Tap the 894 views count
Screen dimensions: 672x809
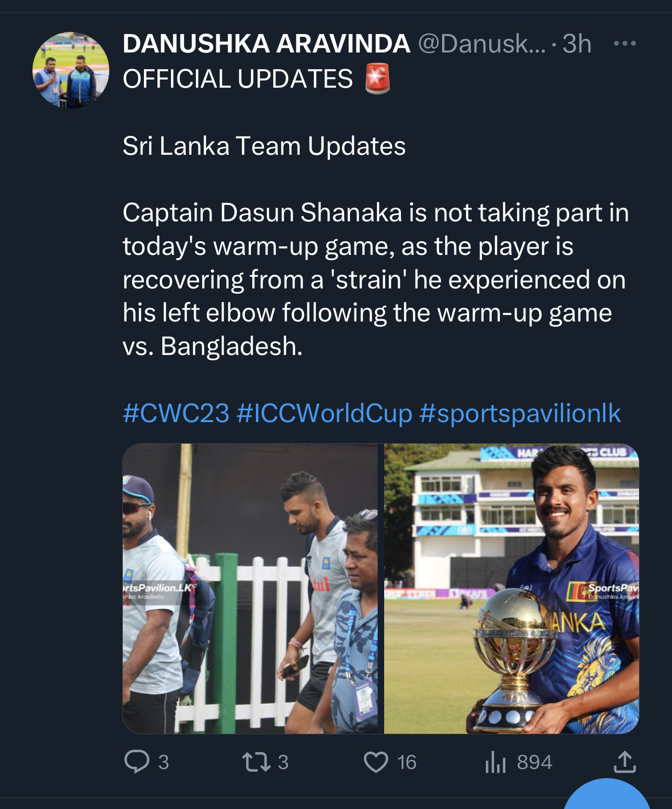(535, 762)
